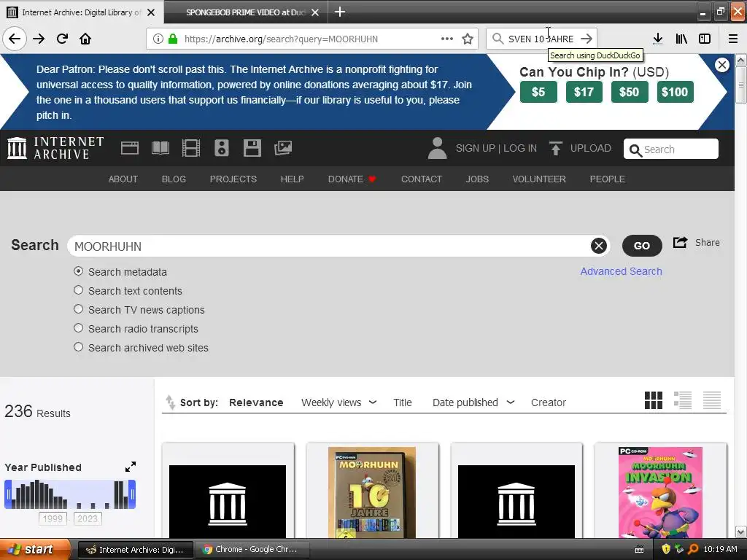Viewport: 747px width, 560px height.
Task: Open the Firefox hamburger menu
Action: coord(733,39)
